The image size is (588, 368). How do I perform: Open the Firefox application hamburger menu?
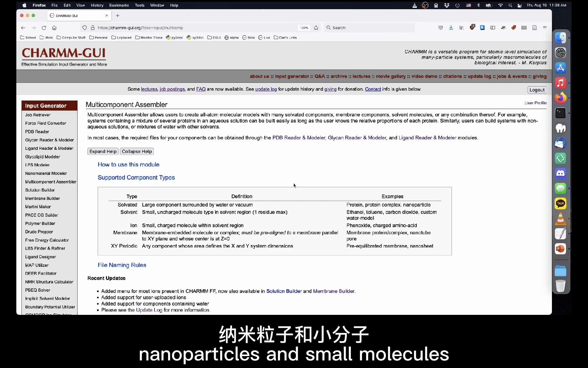(544, 28)
